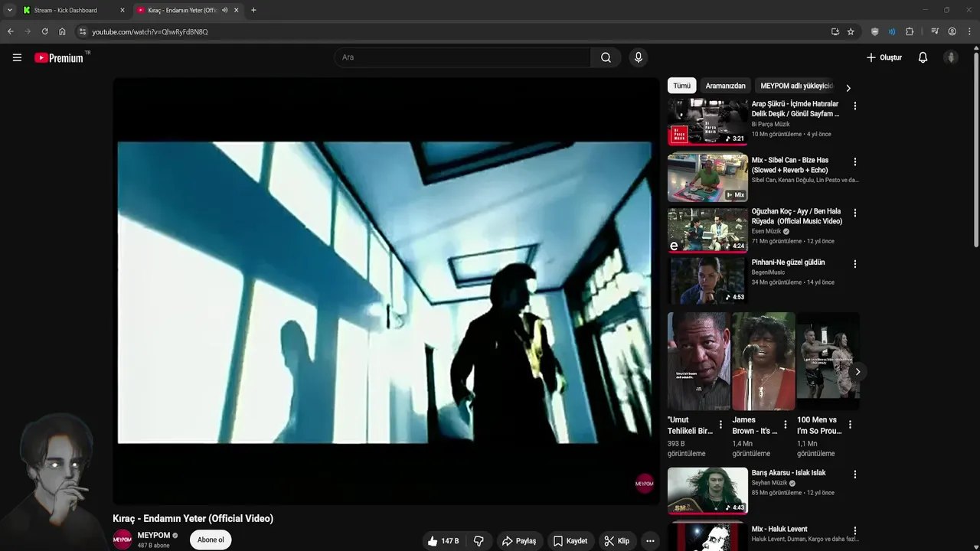Reload the current page
This screenshot has height=551, width=980.
click(44, 31)
